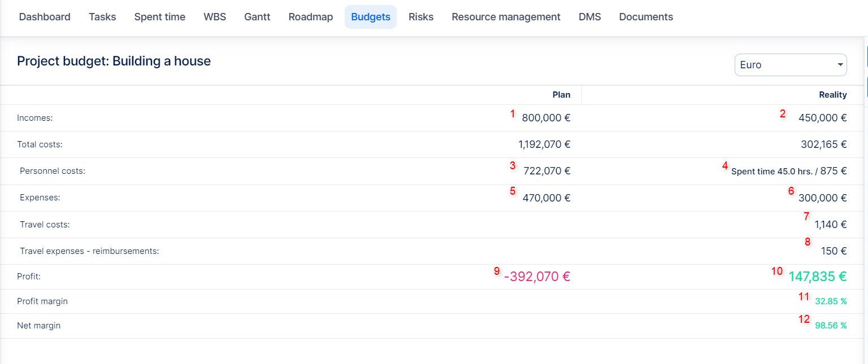The height and width of the screenshot is (364, 868).
Task: Open the Risks tab
Action: click(421, 17)
